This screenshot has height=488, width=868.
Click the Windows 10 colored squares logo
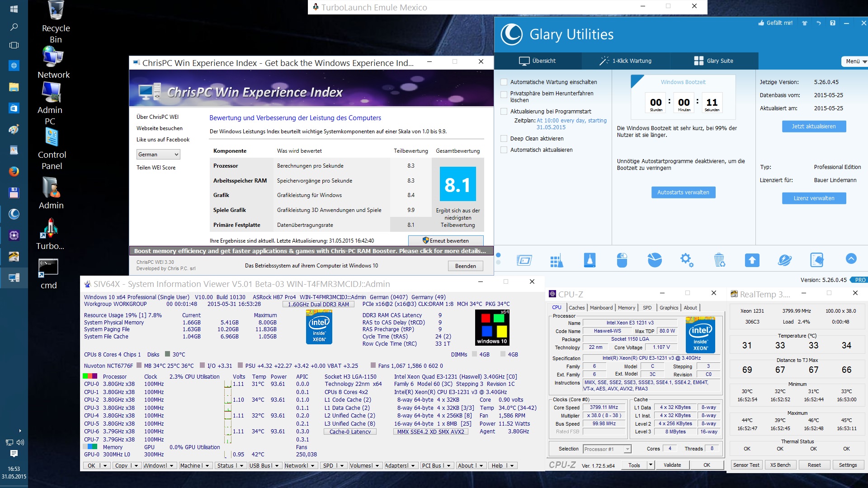click(492, 328)
